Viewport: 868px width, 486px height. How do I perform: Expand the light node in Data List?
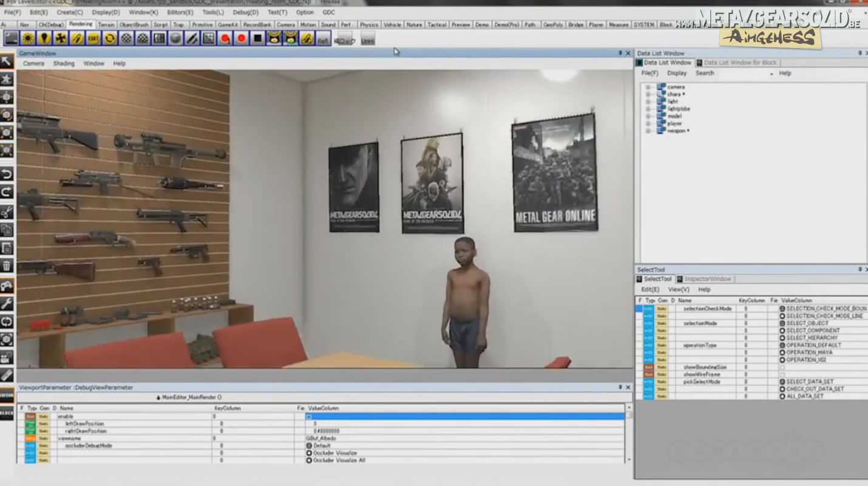pyautogui.click(x=648, y=101)
